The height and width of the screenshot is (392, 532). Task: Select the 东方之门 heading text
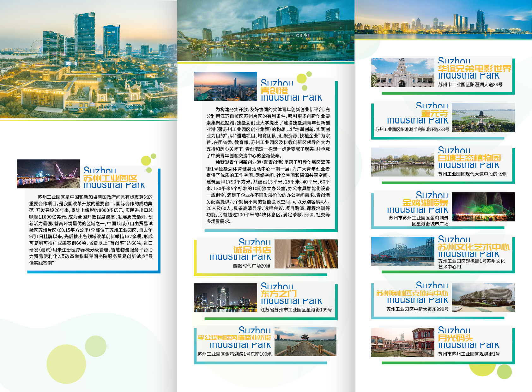click(278, 294)
